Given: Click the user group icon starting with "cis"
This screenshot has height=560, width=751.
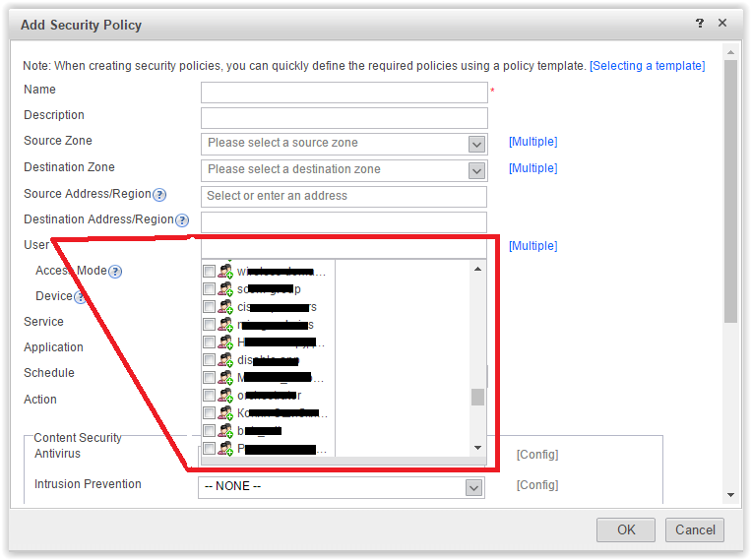Looking at the screenshot, I should coord(225,307).
